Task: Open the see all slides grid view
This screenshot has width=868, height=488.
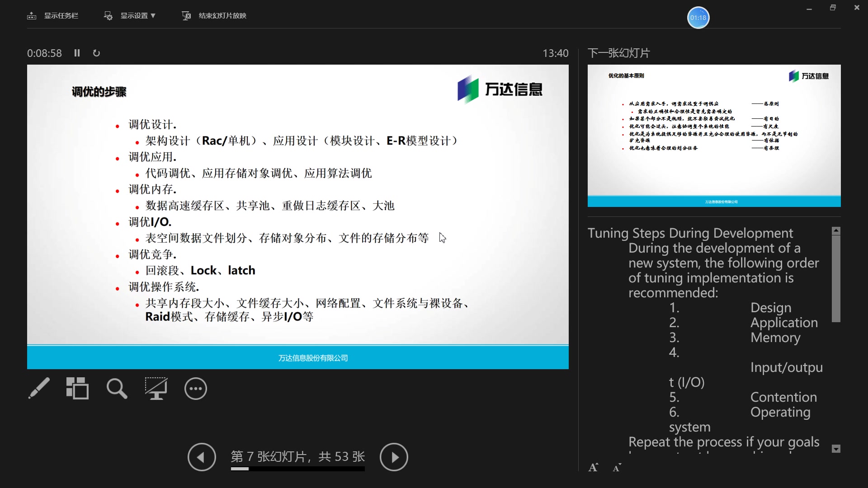Action: (x=77, y=388)
